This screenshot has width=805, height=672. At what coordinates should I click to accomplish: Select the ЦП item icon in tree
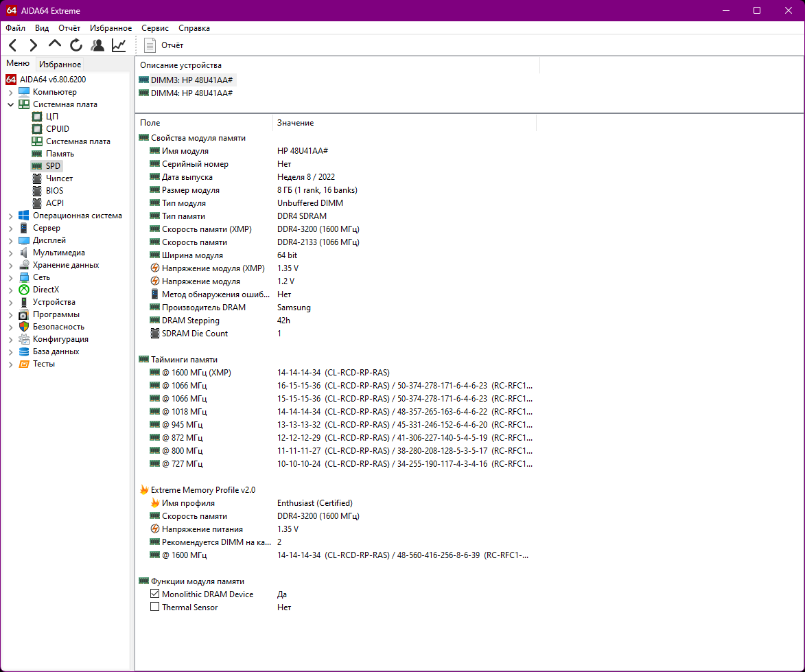(x=37, y=117)
